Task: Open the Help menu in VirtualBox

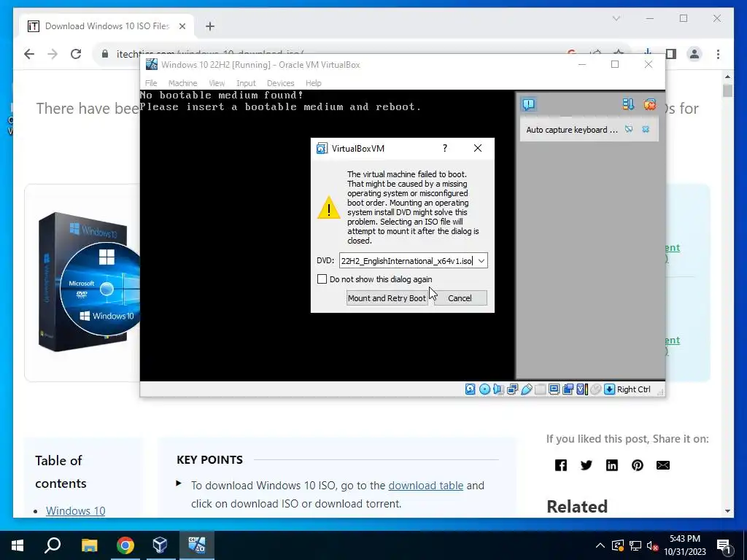Action: coord(314,83)
